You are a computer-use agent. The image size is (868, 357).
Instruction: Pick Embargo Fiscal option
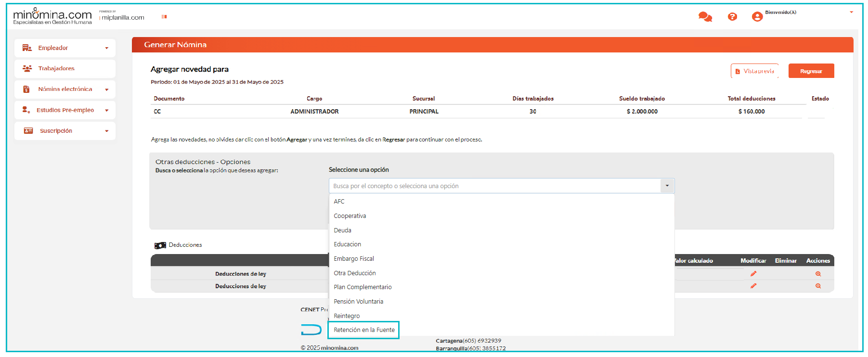pyautogui.click(x=502, y=259)
